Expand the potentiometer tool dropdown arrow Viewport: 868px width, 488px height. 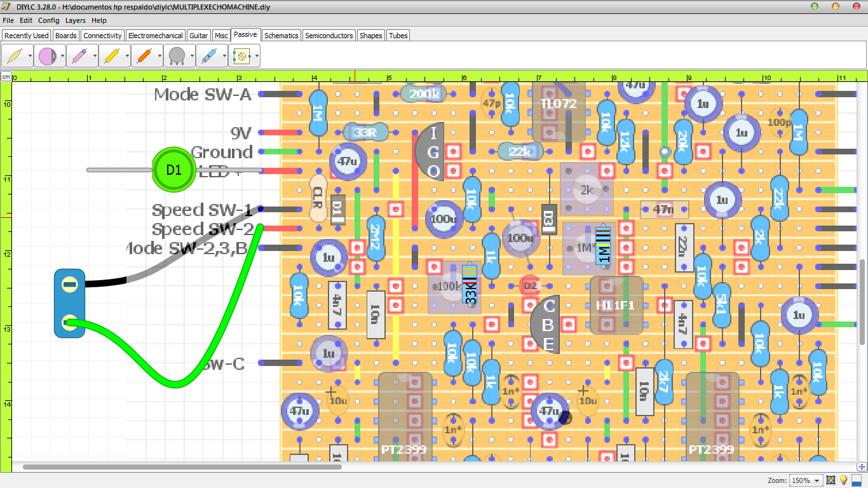pyautogui.click(x=191, y=56)
